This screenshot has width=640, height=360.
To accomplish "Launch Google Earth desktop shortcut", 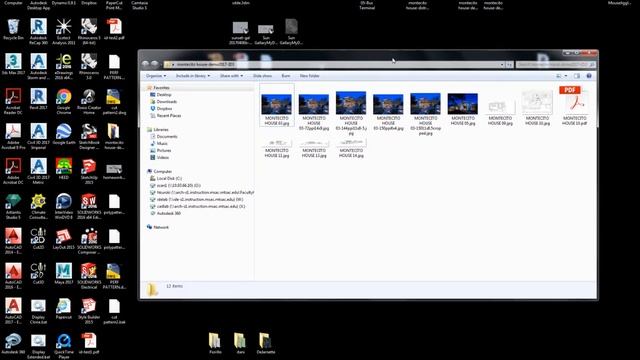I will click(x=64, y=134).
